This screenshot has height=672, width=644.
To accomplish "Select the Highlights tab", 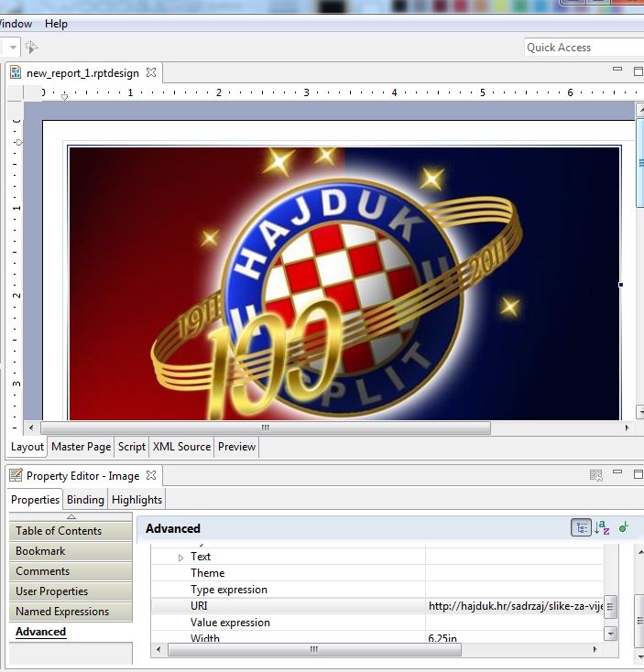I will point(136,500).
